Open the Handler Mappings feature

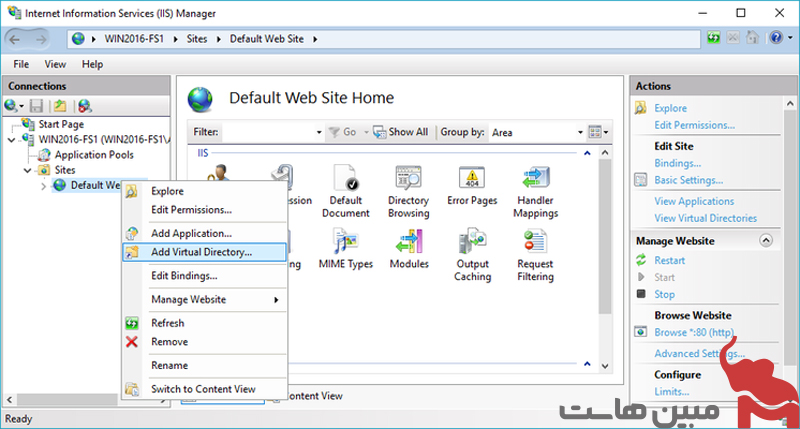[x=535, y=191]
